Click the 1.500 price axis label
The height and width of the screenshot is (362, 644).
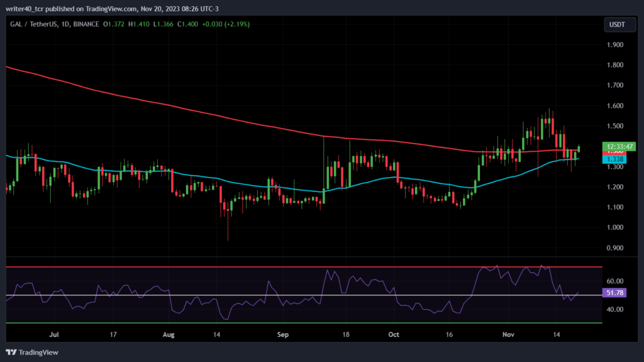pyautogui.click(x=615, y=126)
